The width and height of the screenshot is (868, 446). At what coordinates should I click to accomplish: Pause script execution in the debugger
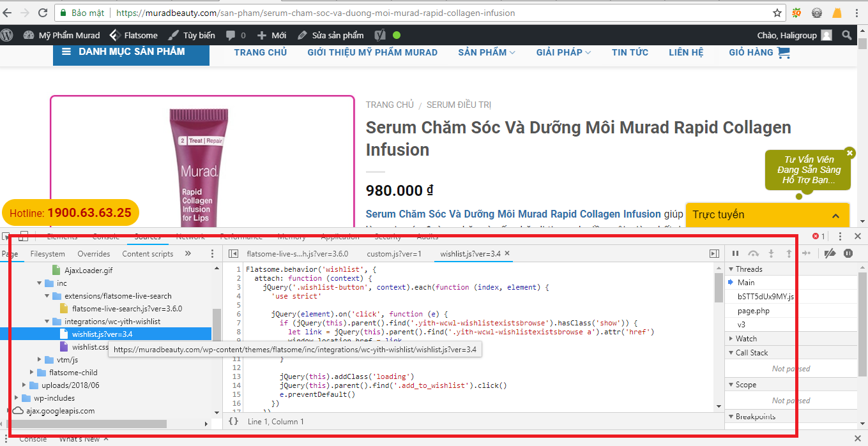pos(735,253)
